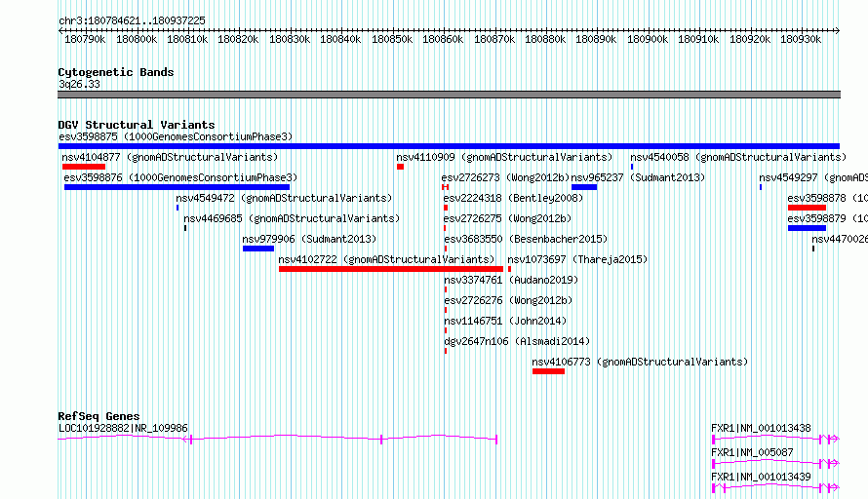This screenshot has height=499, width=868.
Task: Select the long red nsv4102722 variant bar
Action: pyautogui.click(x=391, y=269)
